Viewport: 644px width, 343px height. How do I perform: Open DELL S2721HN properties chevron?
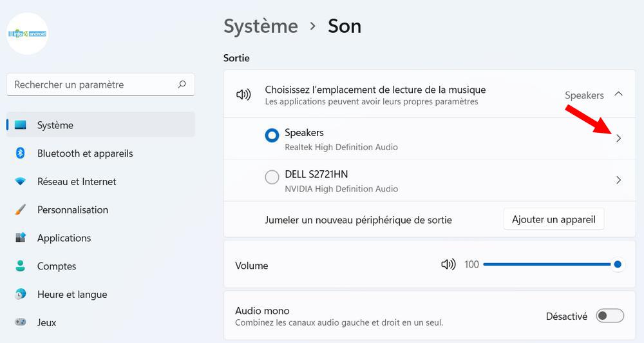click(x=618, y=180)
